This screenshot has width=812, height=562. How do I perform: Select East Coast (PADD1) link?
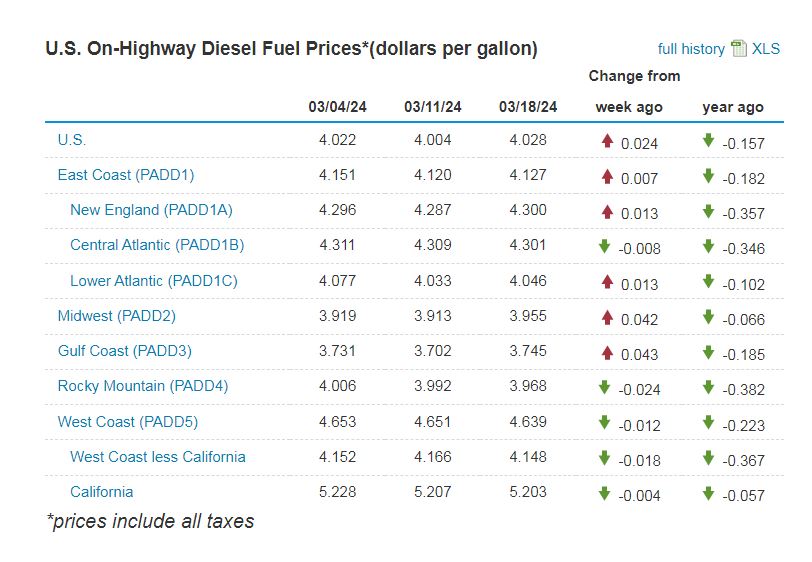pos(126,175)
